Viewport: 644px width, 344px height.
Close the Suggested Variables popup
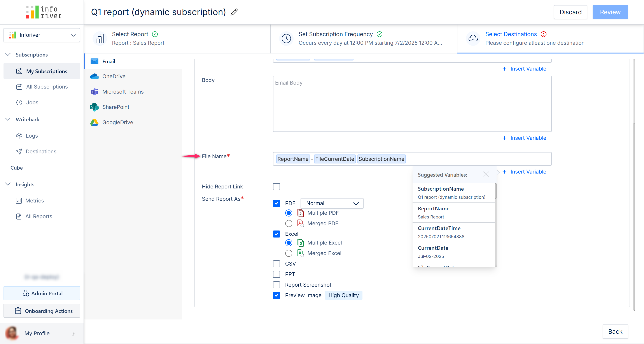click(486, 174)
